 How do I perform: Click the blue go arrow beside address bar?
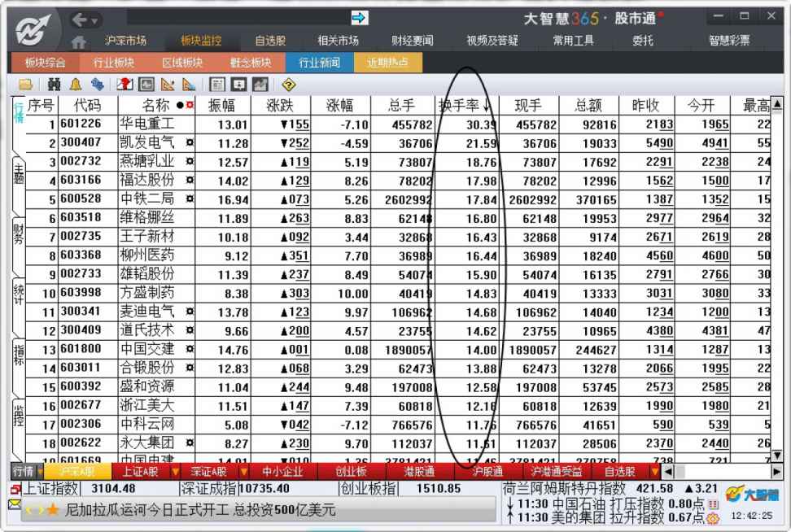[x=360, y=18]
